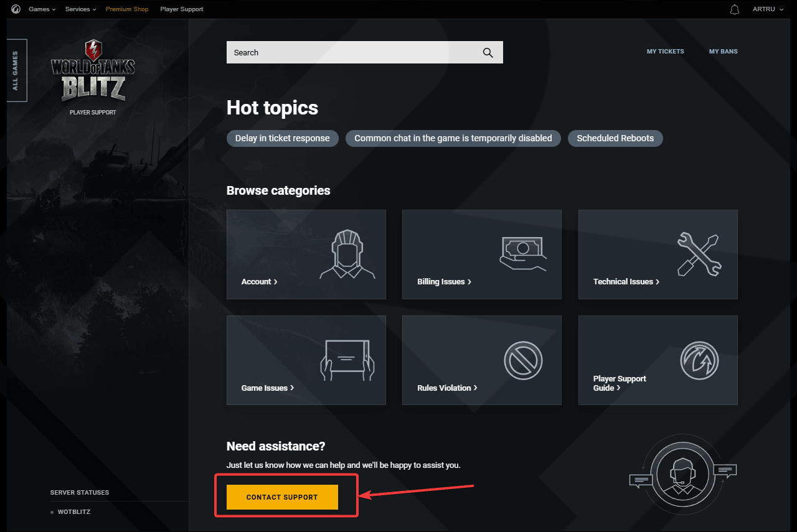Click the Wargaming logo icon in top bar
This screenshot has width=797, height=532.
(16, 9)
